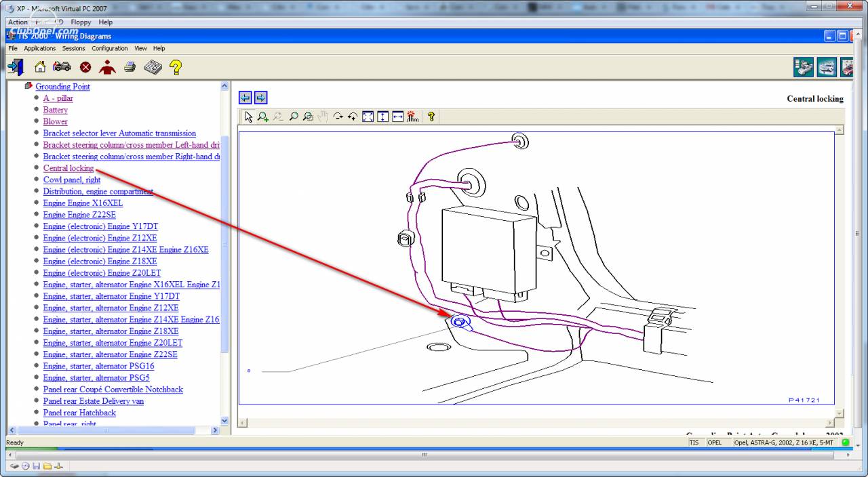Open the red person user icon
Viewport: 868px width, 477px height.
pyautogui.click(x=107, y=67)
